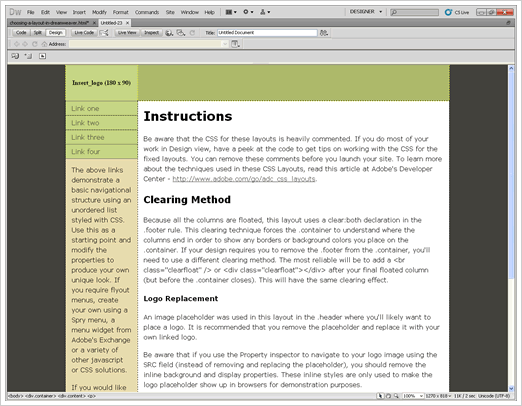Image resolution: width=522 pixels, height=406 pixels.
Task: Open the DESIGNER workspace dropdown
Action: [366, 12]
